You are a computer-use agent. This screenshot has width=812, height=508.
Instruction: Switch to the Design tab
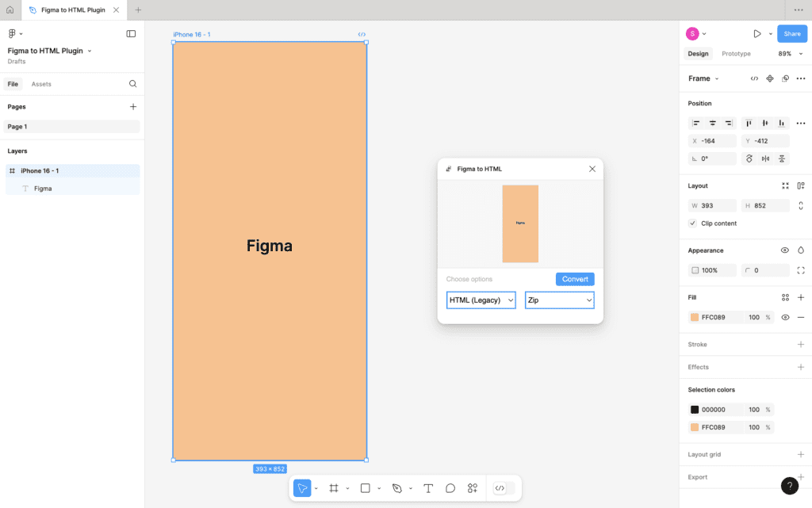pos(698,54)
